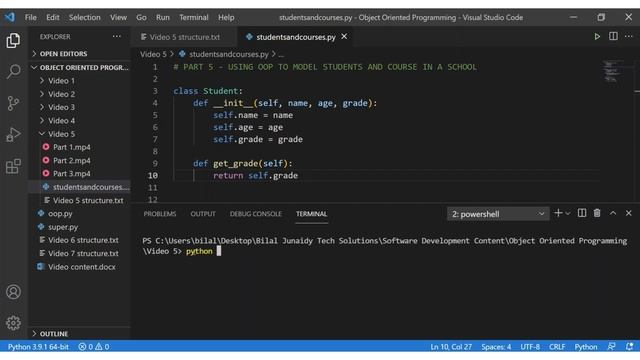
Task: Close the terminal panel
Action: click(x=629, y=213)
